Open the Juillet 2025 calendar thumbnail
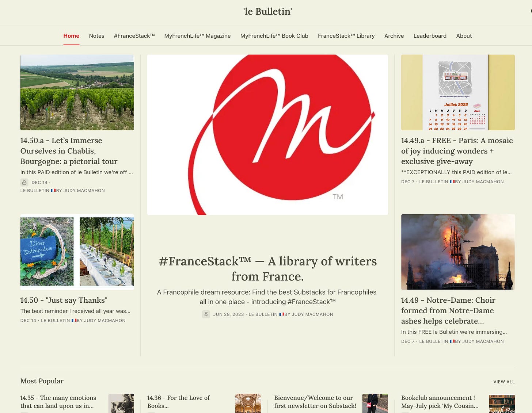Screen dimensions: 532x413 pos(458,92)
